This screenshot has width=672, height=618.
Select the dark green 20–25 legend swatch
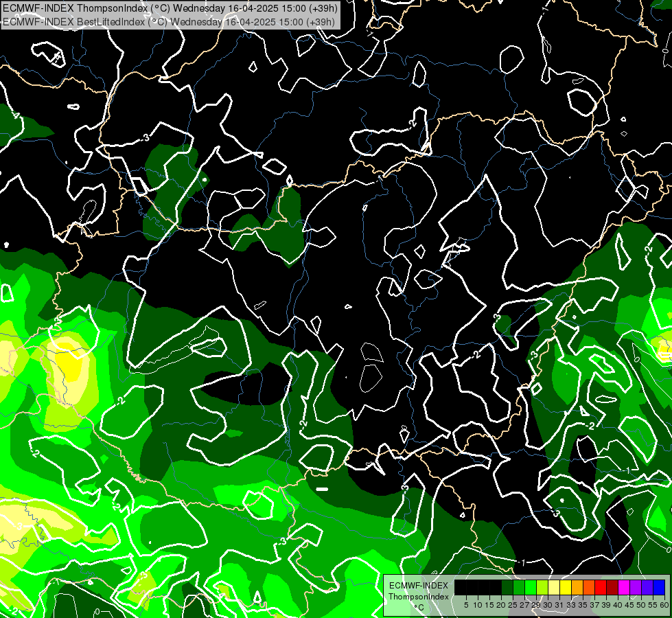[x=507, y=588]
